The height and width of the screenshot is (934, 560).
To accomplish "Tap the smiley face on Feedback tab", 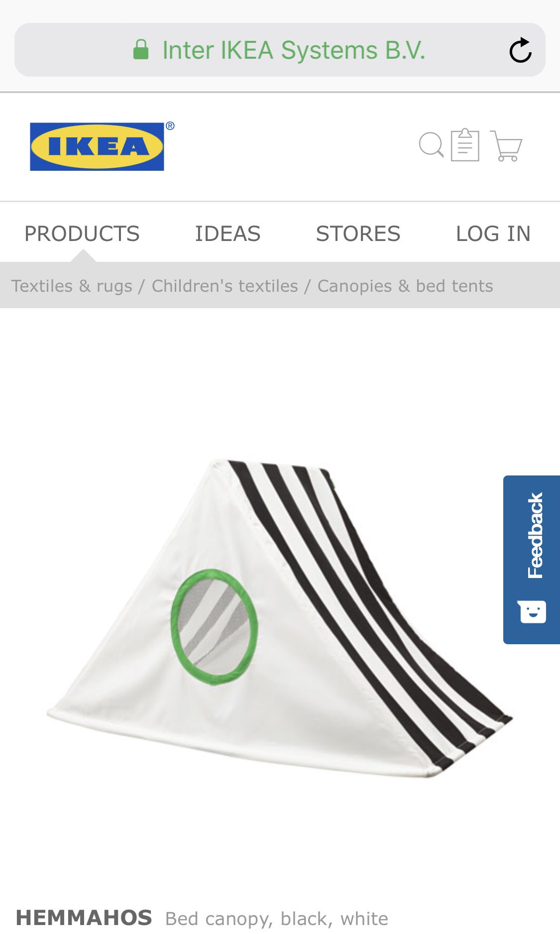I will (533, 611).
